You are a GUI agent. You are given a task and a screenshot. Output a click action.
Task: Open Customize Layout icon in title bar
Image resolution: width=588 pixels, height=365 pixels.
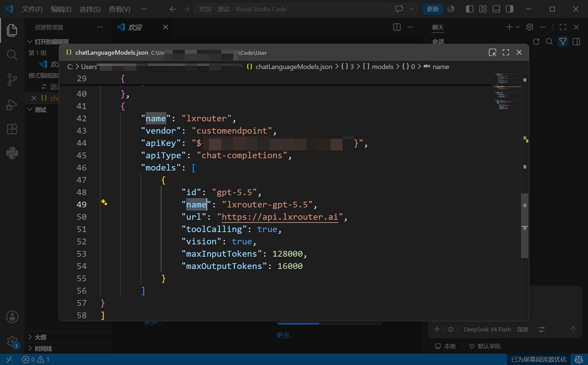click(x=483, y=9)
